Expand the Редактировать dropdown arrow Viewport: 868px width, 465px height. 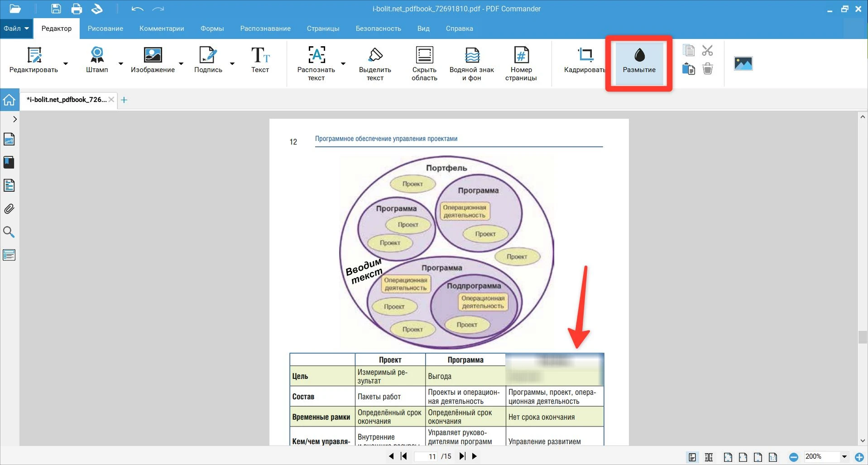(66, 63)
